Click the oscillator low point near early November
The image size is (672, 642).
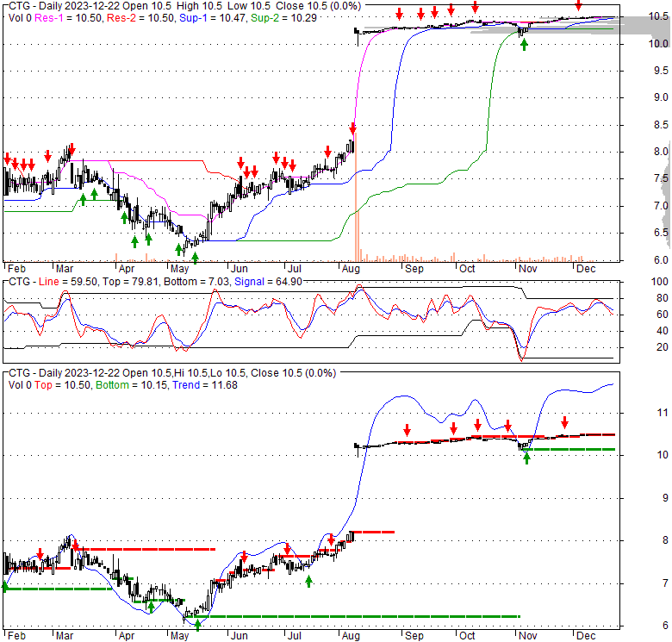[x=522, y=359]
